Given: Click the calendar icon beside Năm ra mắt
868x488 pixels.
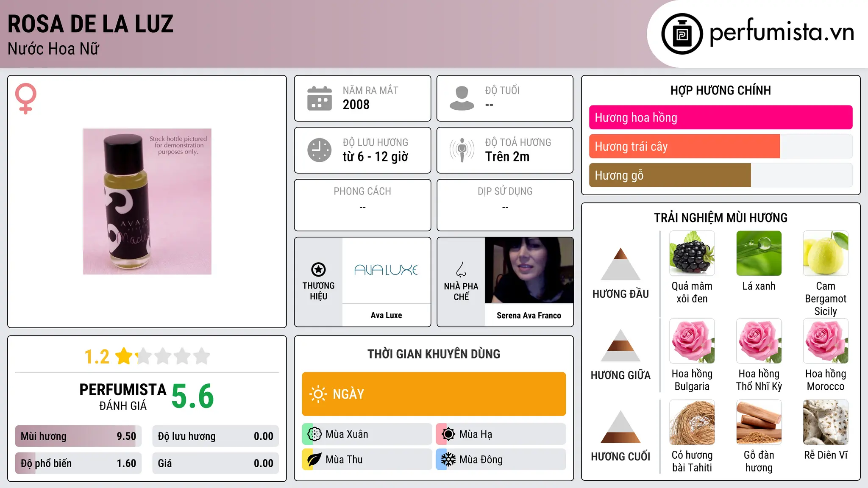Looking at the screenshot, I should click(x=320, y=98).
